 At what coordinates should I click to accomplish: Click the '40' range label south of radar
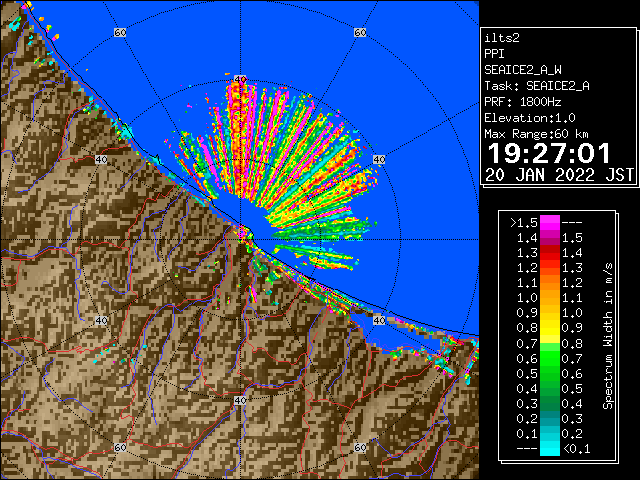point(240,400)
